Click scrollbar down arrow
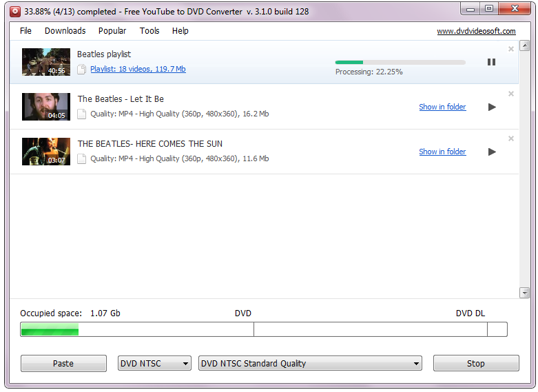This screenshot has width=538, height=392. pyautogui.click(x=524, y=293)
